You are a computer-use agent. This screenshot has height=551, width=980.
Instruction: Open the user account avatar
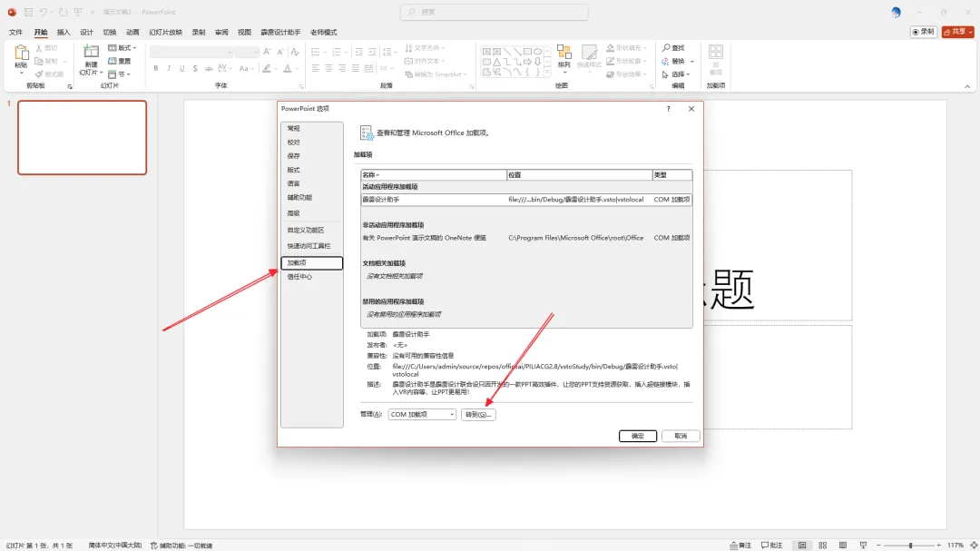(896, 12)
